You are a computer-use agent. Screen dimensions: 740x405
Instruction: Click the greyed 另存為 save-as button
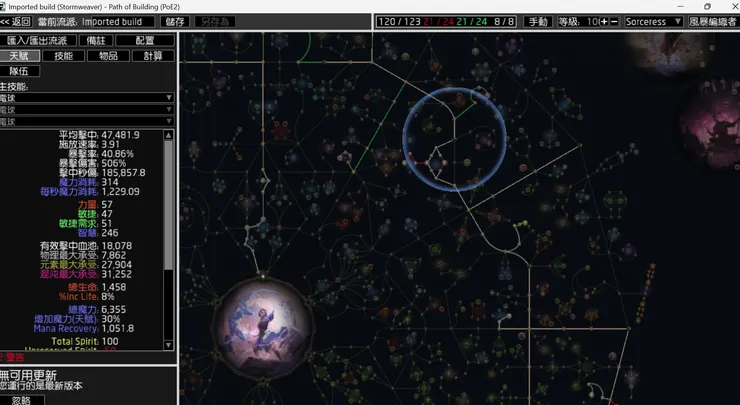pos(215,22)
